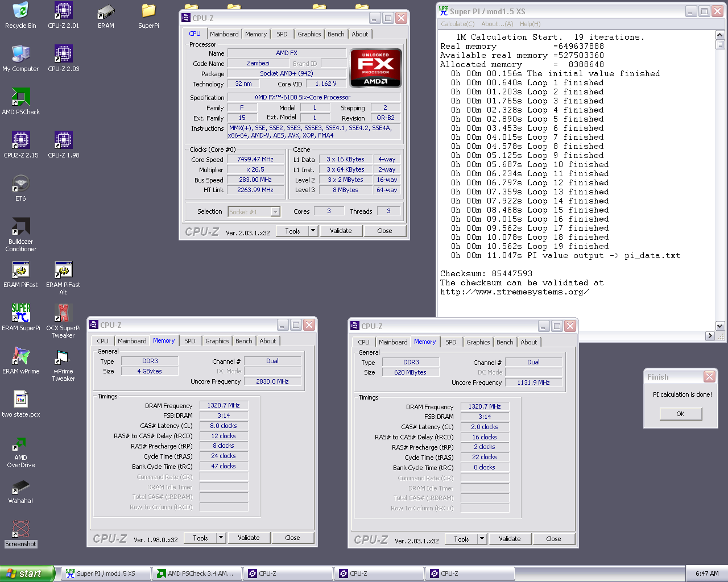Select the CPUZ-Z 2.15 desktop icon
Image resolution: width=728 pixels, height=582 pixels.
click(20, 145)
